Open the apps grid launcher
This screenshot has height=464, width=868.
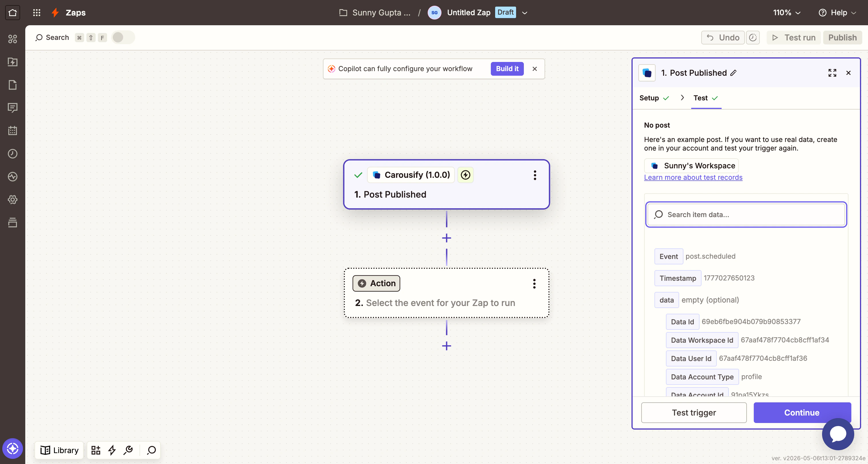pos(37,12)
